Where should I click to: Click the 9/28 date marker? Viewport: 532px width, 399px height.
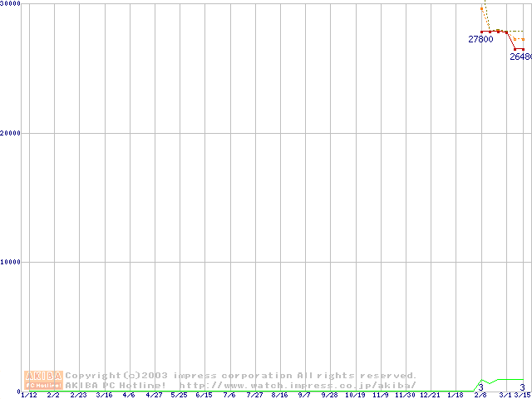[330, 396]
